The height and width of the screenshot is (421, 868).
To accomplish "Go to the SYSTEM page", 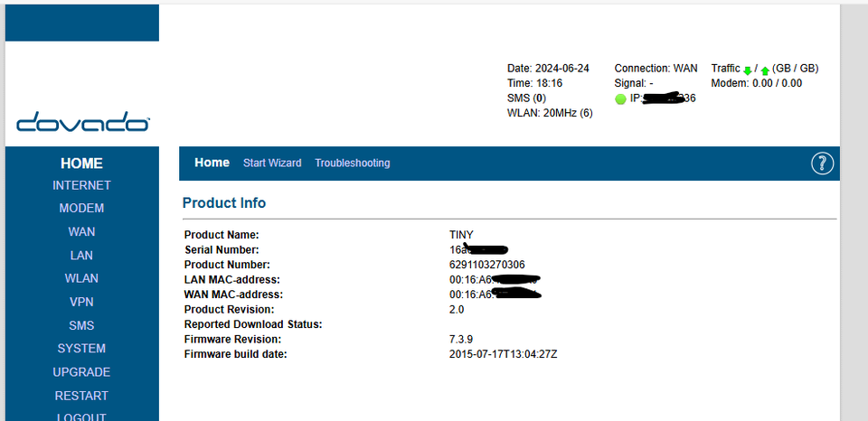I will [x=81, y=348].
